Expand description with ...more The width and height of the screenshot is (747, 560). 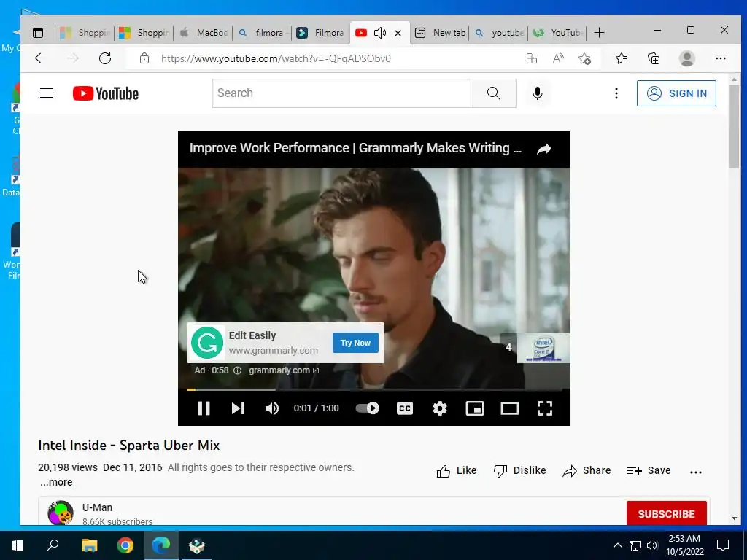[56, 482]
